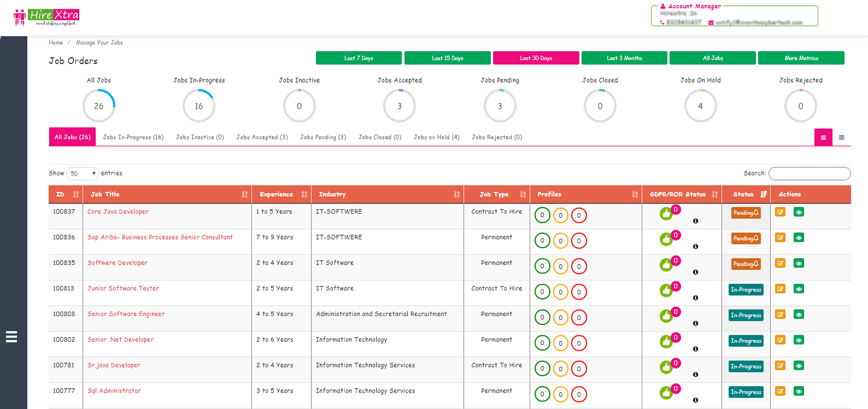Image resolution: width=868 pixels, height=409 pixels.
Task: Click GDPR thumbs-up icon for job 100777
Action: [x=666, y=393]
